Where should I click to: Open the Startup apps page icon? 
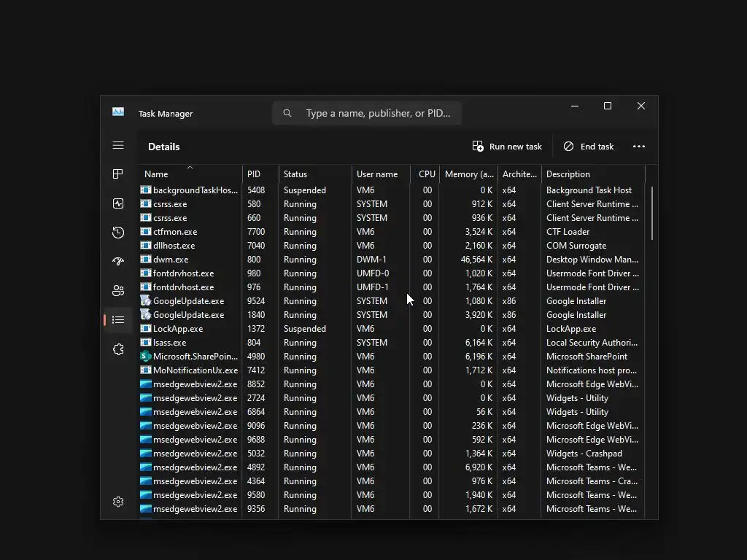(118, 262)
